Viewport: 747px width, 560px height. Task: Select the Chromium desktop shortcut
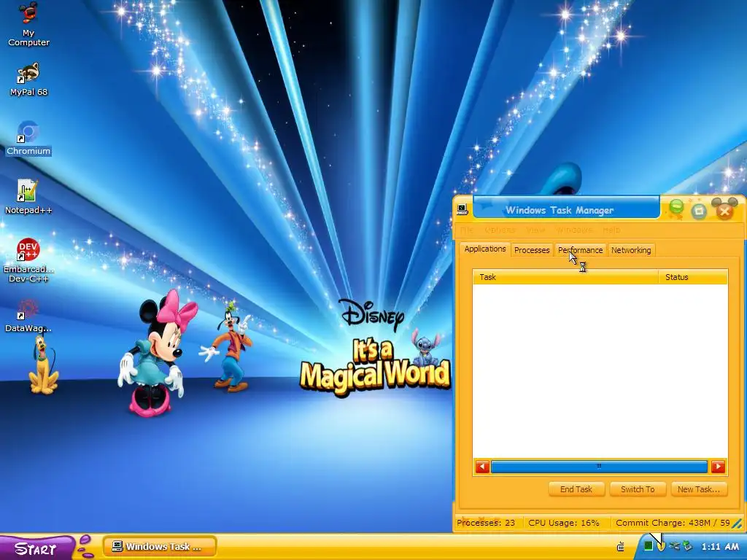click(28, 138)
